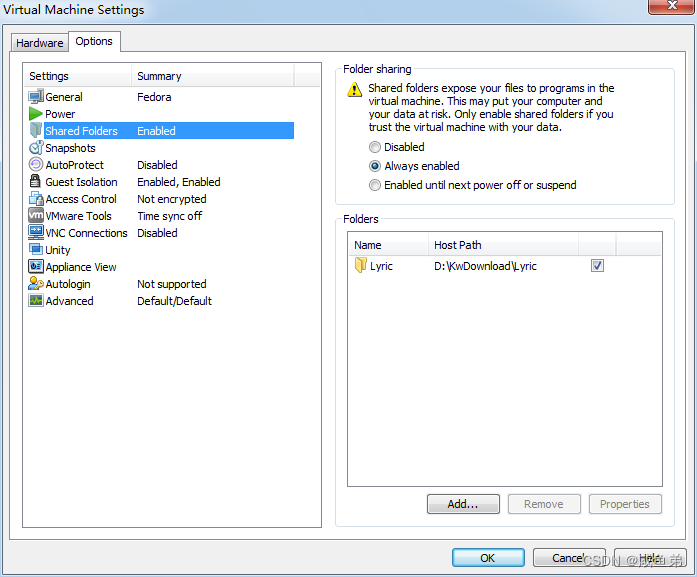Click the Remove button
The height and width of the screenshot is (577, 697).
[544, 504]
